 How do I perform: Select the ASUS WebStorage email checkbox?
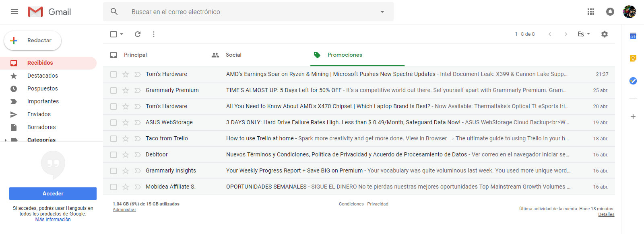[114, 123]
